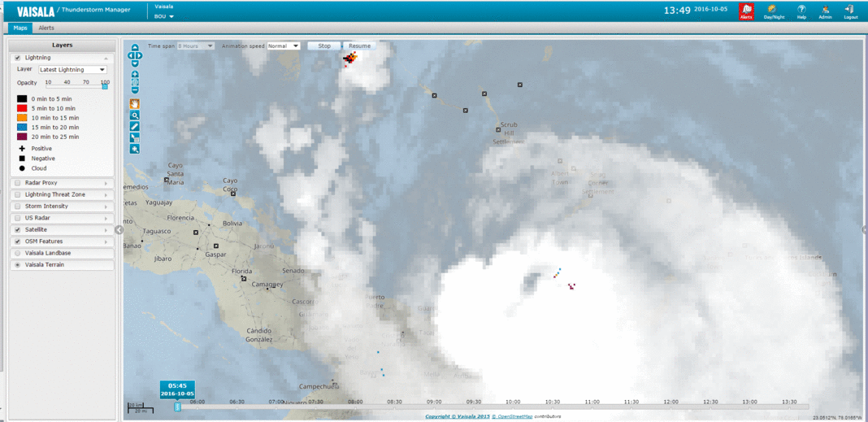The width and height of the screenshot is (868, 422).
Task: Click the red Alerts bell icon
Action: pyautogui.click(x=745, y=10)
